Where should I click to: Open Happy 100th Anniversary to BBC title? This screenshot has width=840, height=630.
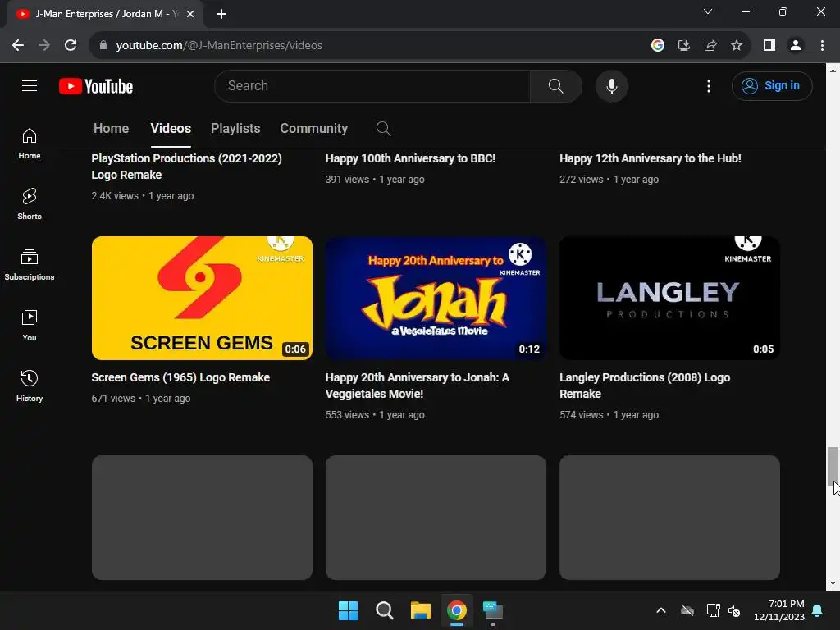pyautogui.click(x=410, y=158)
